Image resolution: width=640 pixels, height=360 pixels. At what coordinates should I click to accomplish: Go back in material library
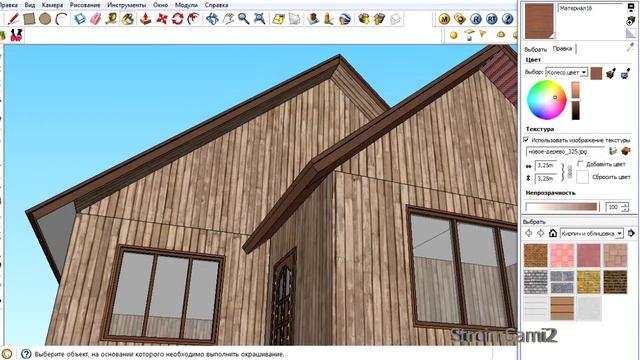pos(529,233)
